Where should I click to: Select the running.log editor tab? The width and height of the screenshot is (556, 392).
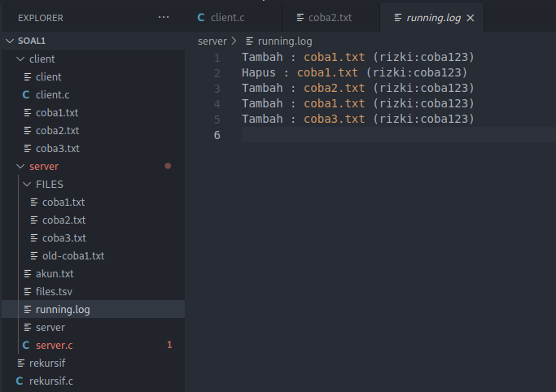pyautogui.click(x=431, y=18)
